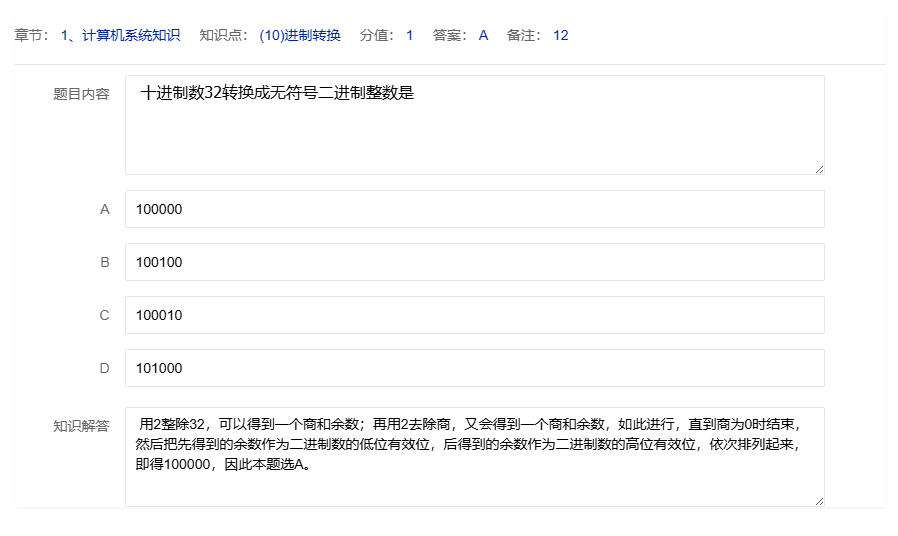Click the remark value 12 after 备注

[x=560, y=35]
